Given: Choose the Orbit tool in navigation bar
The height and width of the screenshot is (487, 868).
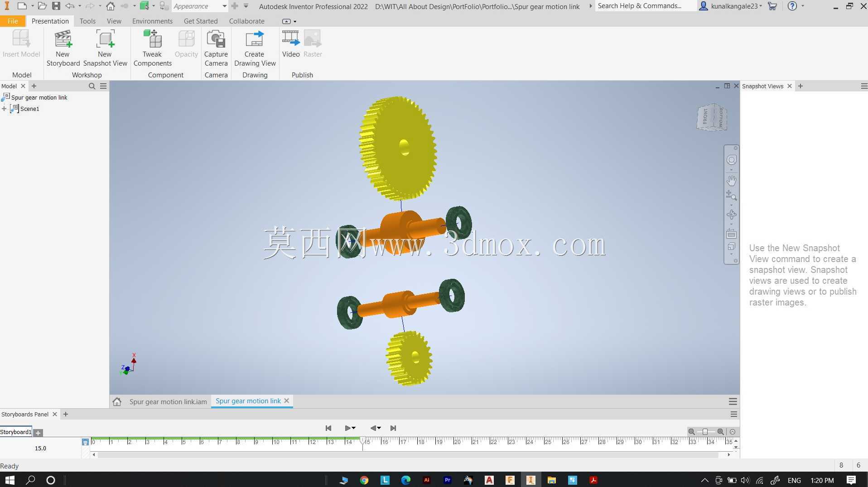Looking at the screenshot, I should point(731,215).
